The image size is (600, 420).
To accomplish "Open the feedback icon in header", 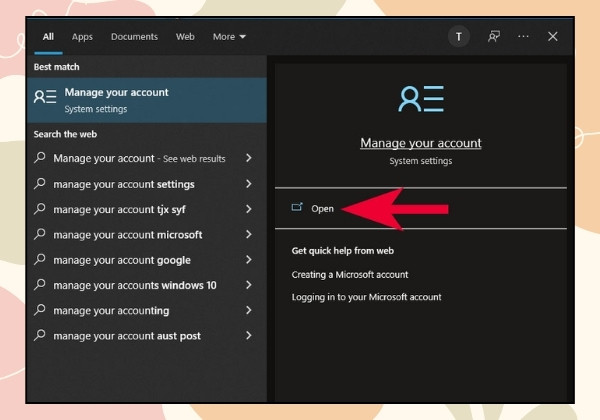I will click(x=494, y=37).
